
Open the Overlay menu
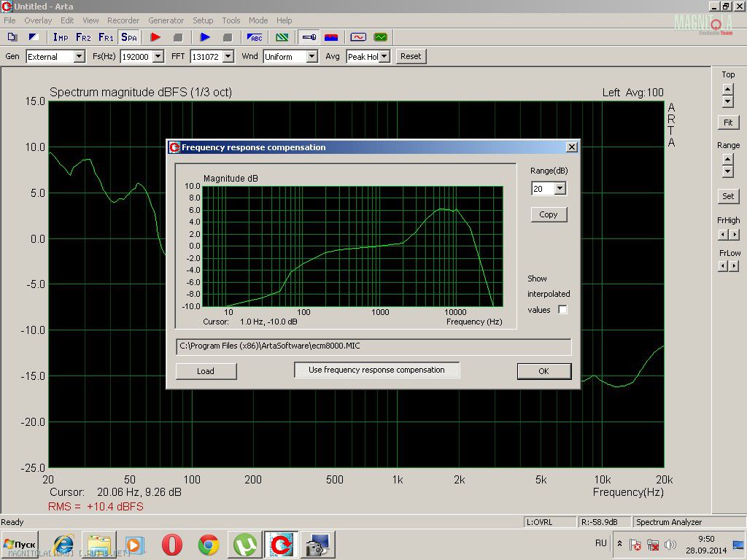pyautogui.click(x=38, y=20)
